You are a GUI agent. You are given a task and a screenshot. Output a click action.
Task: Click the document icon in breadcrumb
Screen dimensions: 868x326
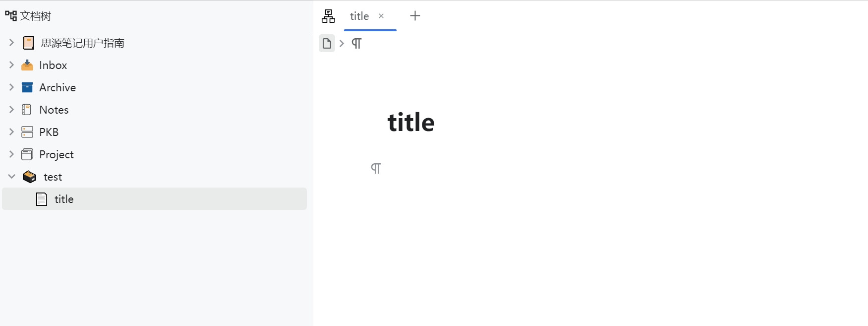point(327,44)
